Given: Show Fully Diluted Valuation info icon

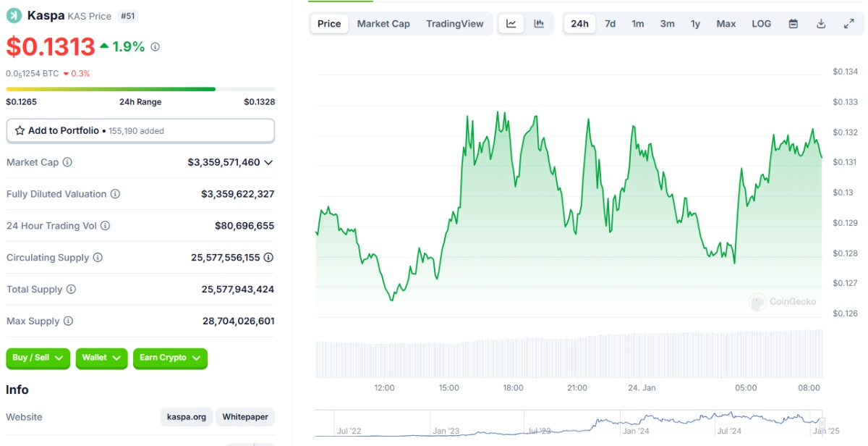Looking at the screenshot, I should pos(115,194).
